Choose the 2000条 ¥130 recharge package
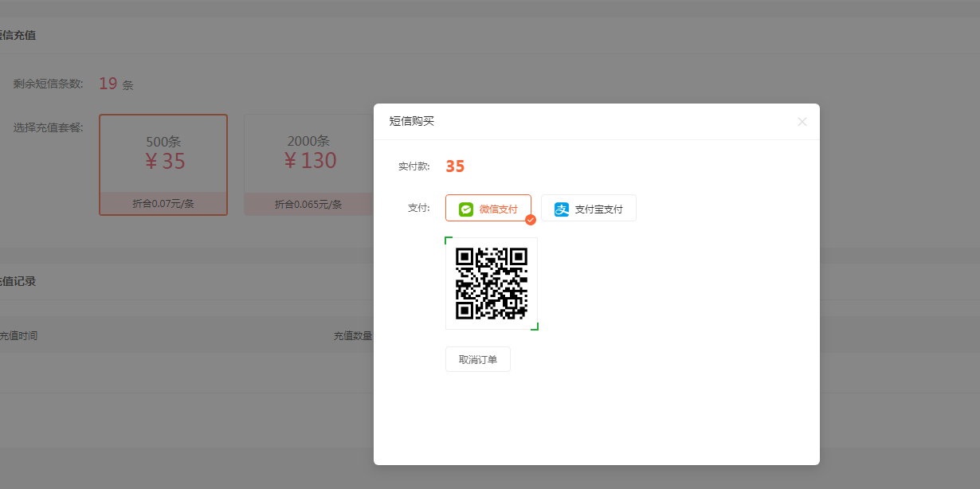The height and width of the screenshot is (489, 980). click(x=309, y=165)
